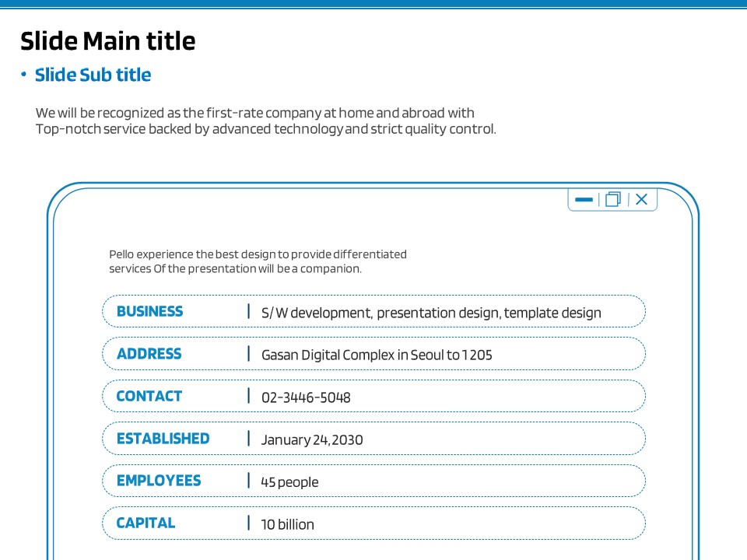Click the date "January 24, 2030"

point(312,440)
